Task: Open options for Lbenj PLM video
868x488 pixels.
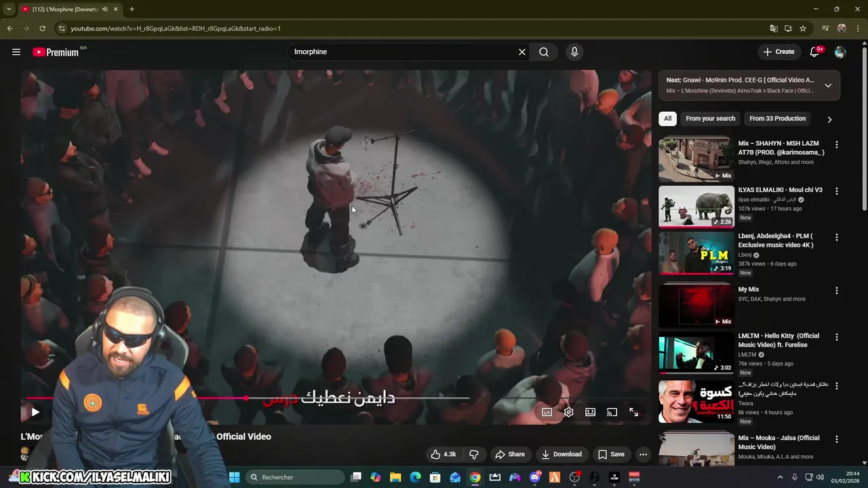Action: (837, 237)
